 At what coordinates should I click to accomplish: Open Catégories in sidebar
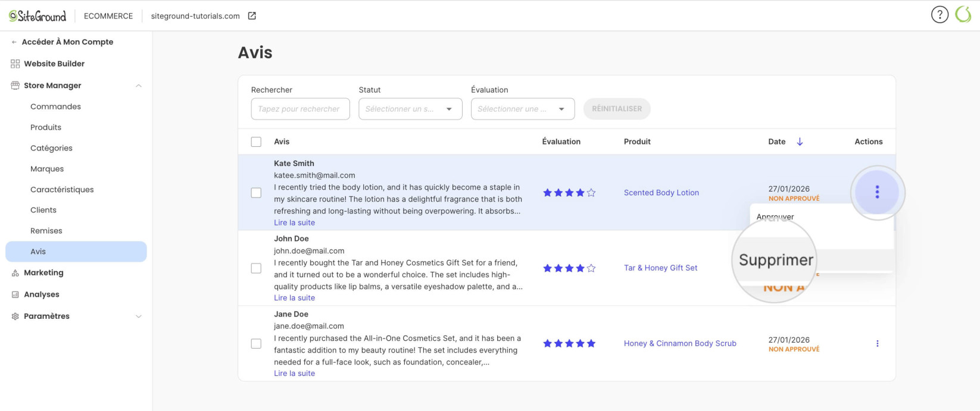51,148
